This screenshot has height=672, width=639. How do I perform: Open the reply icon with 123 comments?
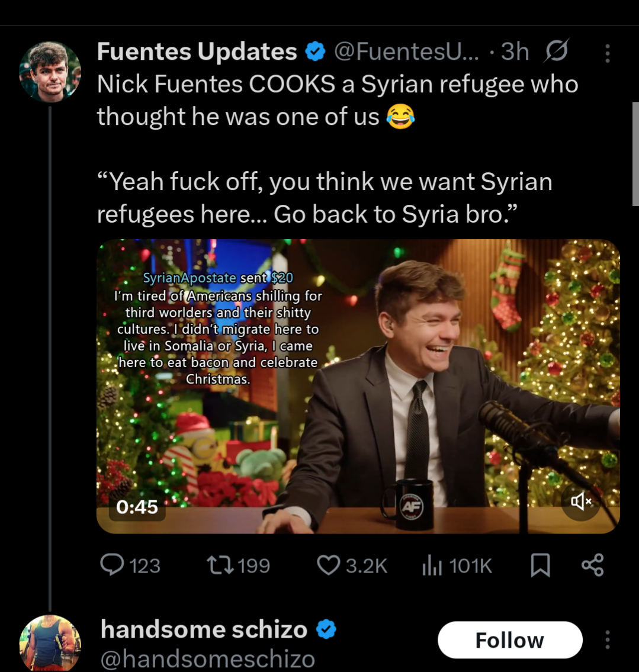click(113, 565)
